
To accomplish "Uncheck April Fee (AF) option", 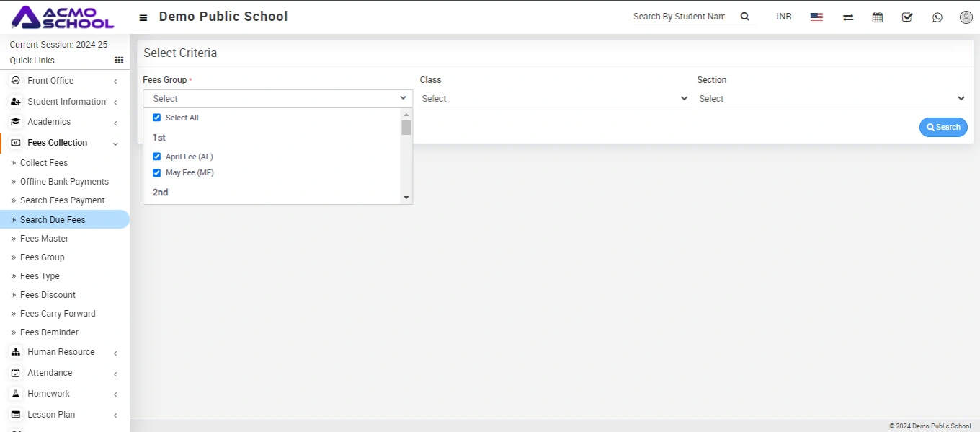I will (x=157, y=157).
